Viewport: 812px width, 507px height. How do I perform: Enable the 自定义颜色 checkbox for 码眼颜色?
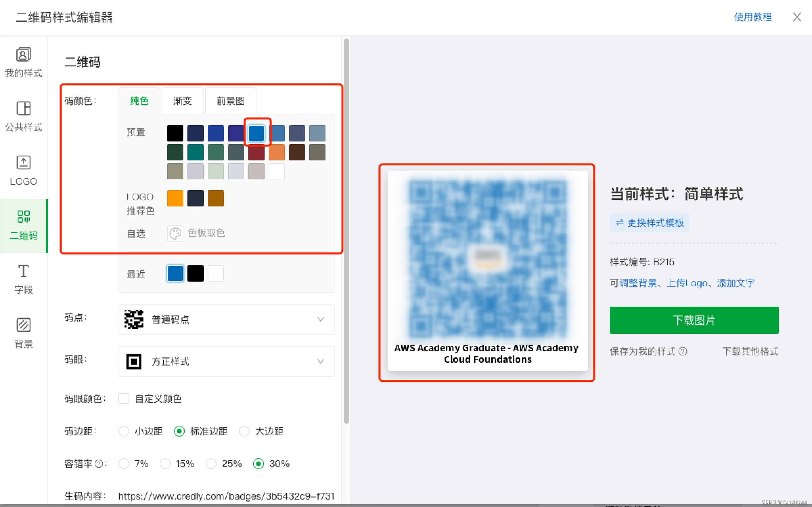(x=124, y=399)
